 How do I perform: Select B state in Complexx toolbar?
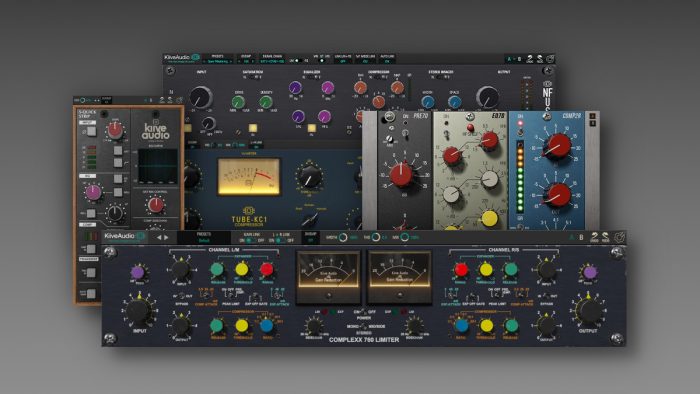pyautogui.click(x=581, y=237)
